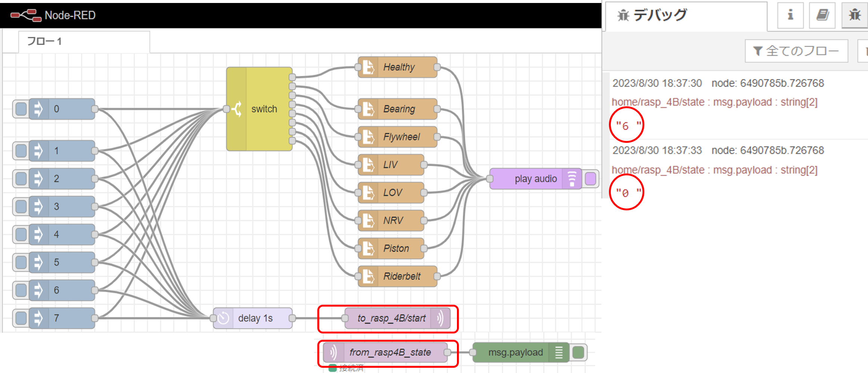Viewport: 868px width, 373px height.
Task: Select the Riderbelt node label
Action: (x=402, y=276)
